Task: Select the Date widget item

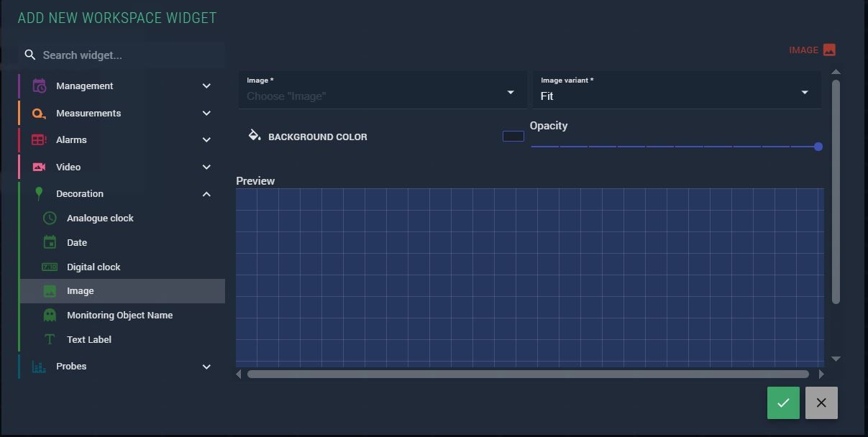Action: click(77, 243)
